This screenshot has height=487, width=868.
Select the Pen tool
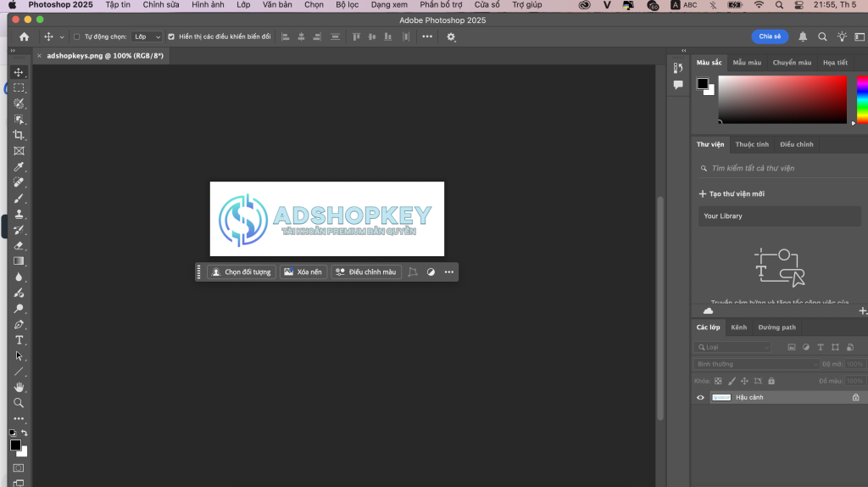coord(19,324)
